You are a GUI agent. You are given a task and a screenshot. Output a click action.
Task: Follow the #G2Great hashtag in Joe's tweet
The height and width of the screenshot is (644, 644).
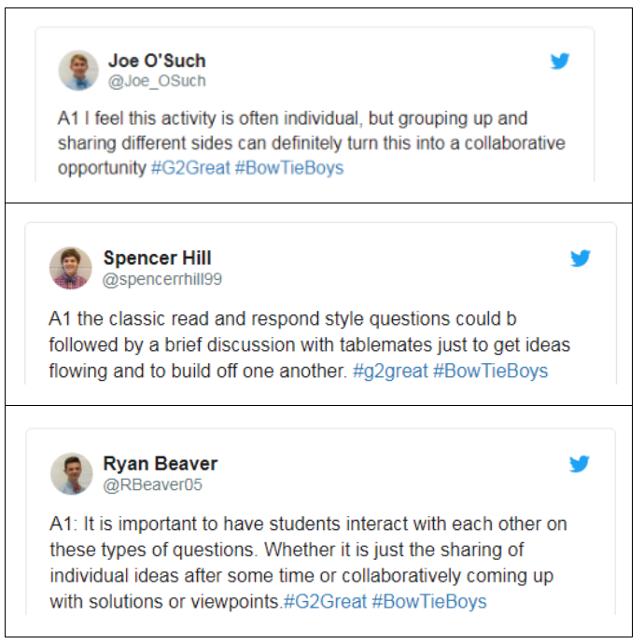point(190,168)
